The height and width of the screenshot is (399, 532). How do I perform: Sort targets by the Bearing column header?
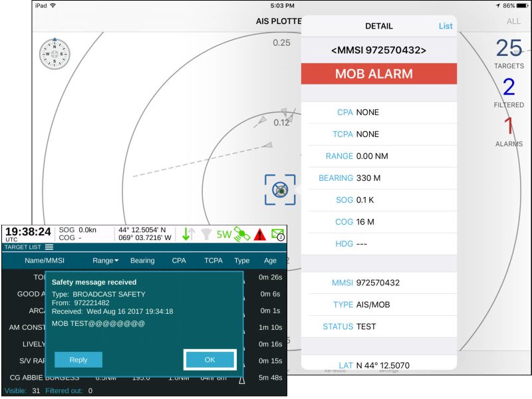143,261
